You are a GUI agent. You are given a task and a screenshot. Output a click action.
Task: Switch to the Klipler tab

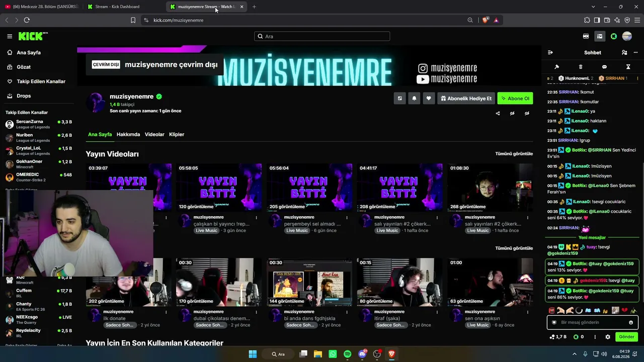[177, 134]
